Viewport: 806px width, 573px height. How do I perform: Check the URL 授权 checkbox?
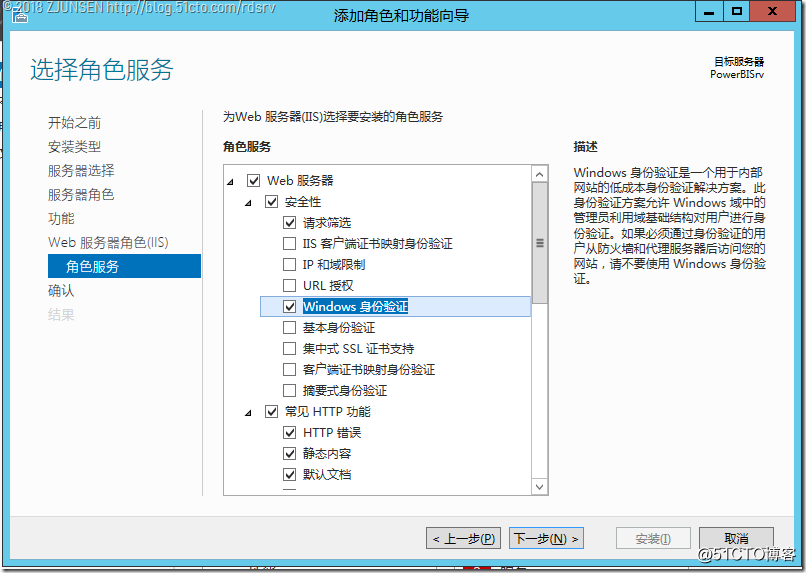pyautogui.click(x=289, y=285)
